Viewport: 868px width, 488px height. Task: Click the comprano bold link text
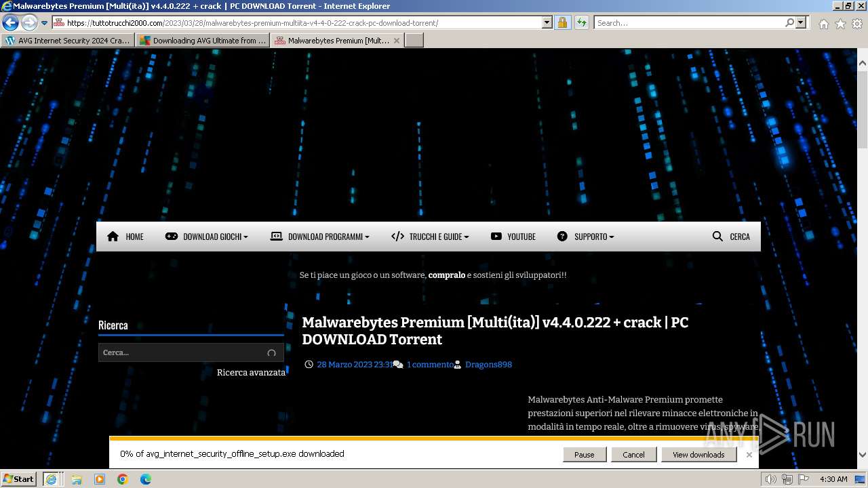click(x=447, y=275)
